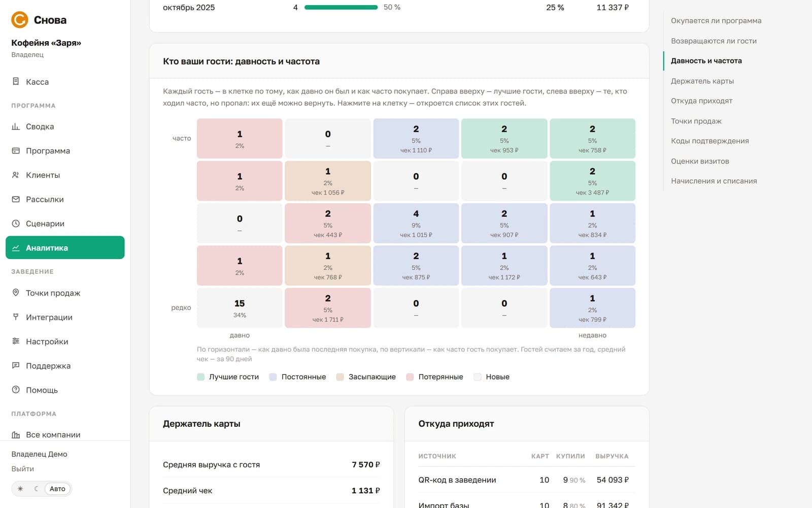Open Точки продаж via its pin icon
The width and height of the screenshot is (812, 508).
click(16, 293)
